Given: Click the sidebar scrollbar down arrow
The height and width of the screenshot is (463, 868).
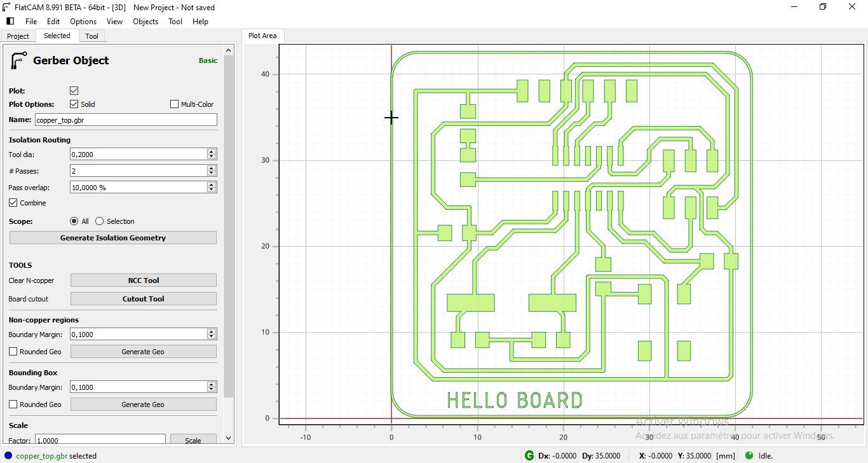Looking at the screenshot, I should click(x=229, y=439).
